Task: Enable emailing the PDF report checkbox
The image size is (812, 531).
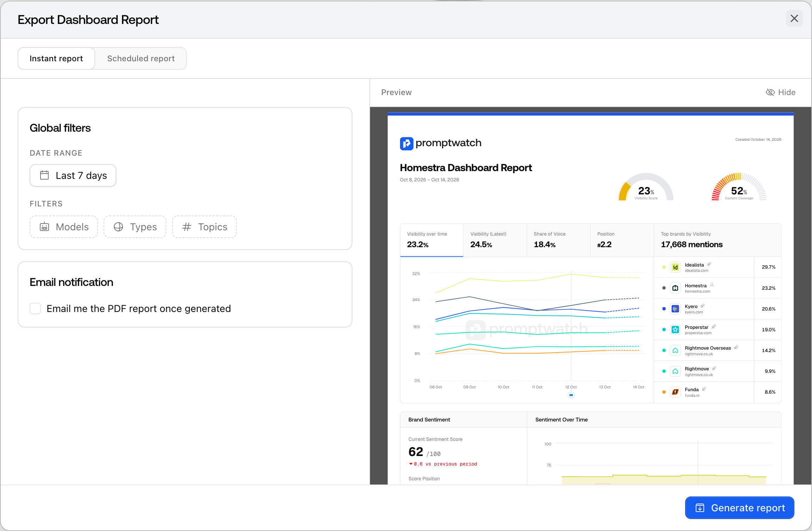Action: pos(35,308)
